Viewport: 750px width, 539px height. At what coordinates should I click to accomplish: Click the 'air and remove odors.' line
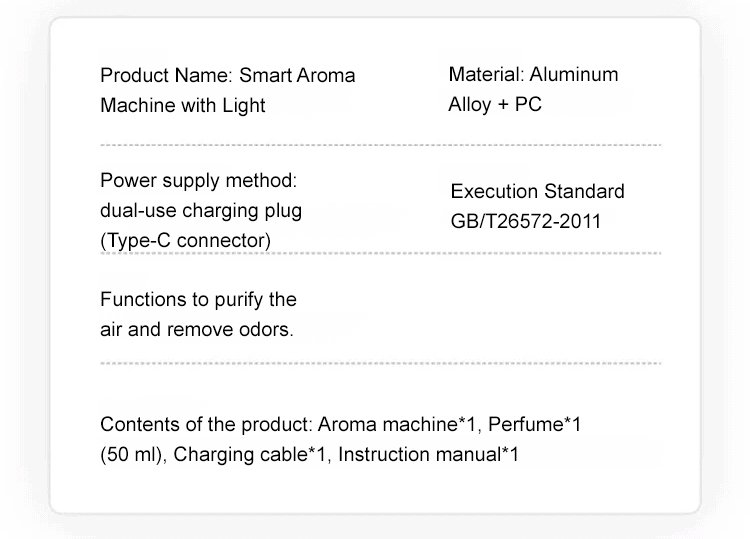(197, 329)
